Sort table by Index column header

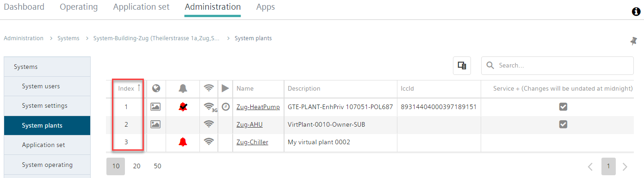click(x=126, y=88)
